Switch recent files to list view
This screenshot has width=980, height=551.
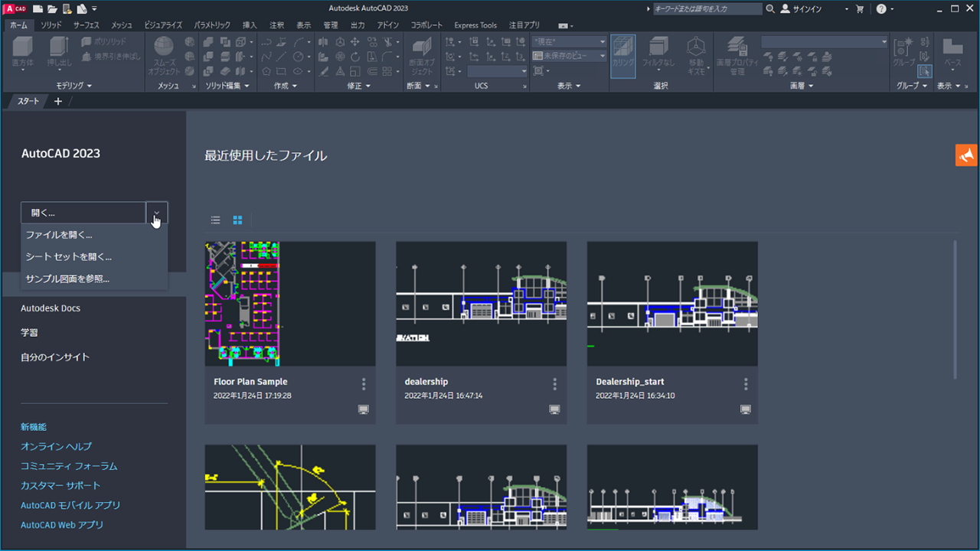pos(216,220)
